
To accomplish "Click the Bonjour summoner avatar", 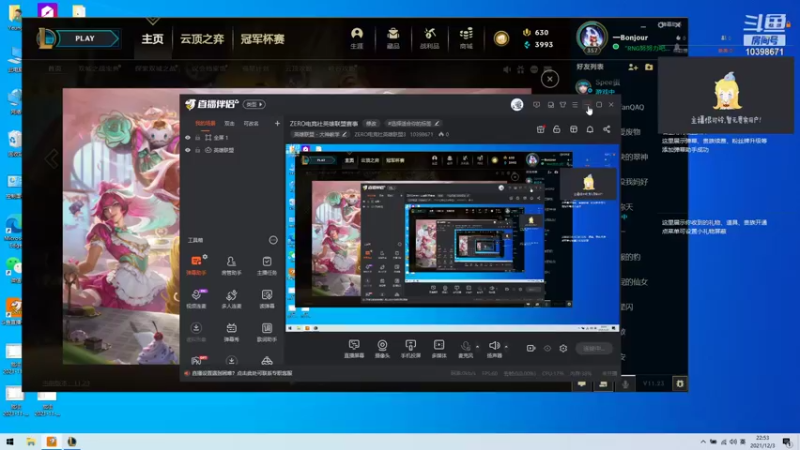I will (x=592, y=37).
